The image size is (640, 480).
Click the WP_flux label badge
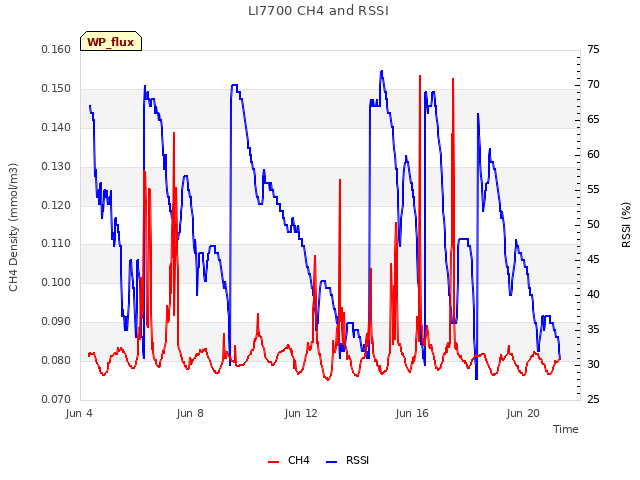(111, 41)
